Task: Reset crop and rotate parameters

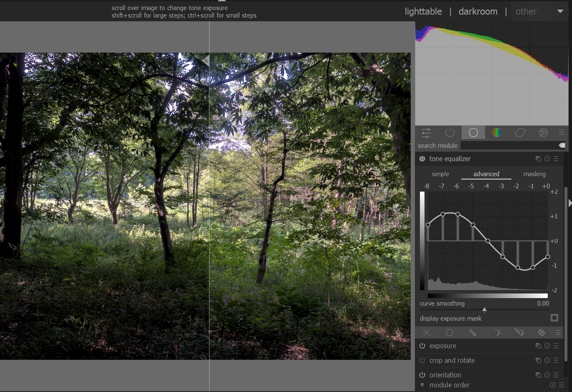Action: (547, 361)
